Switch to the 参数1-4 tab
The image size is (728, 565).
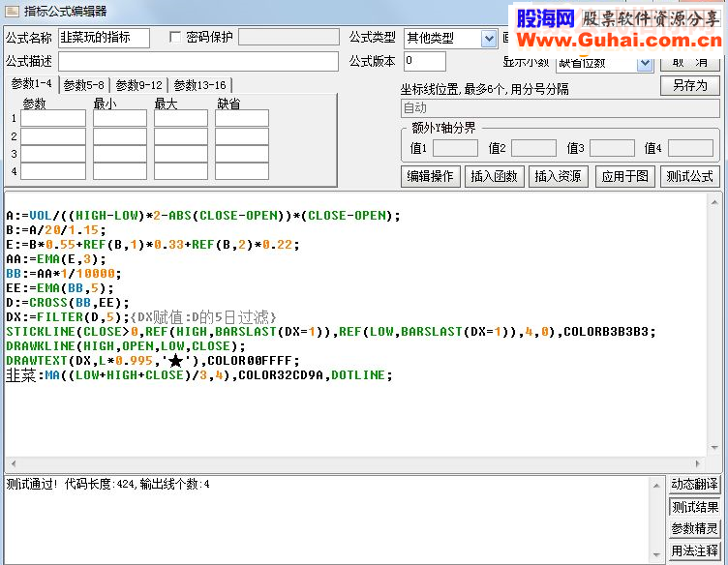pyautogui.click(x=31, y=84)
